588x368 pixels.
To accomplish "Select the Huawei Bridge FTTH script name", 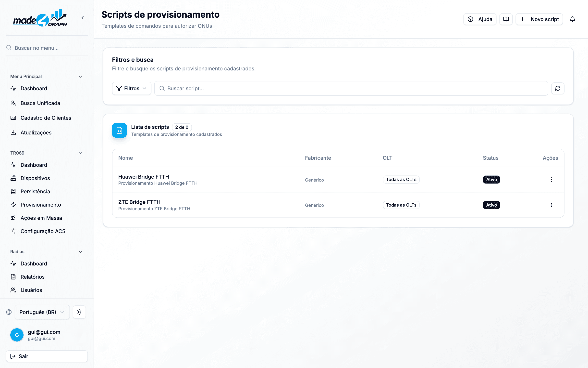I will pos(144,177).
